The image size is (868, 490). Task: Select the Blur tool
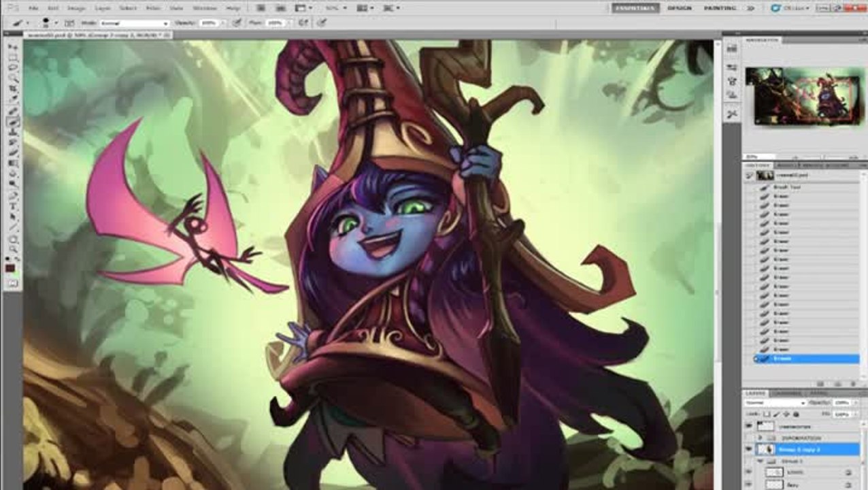(x=13, y=174)
